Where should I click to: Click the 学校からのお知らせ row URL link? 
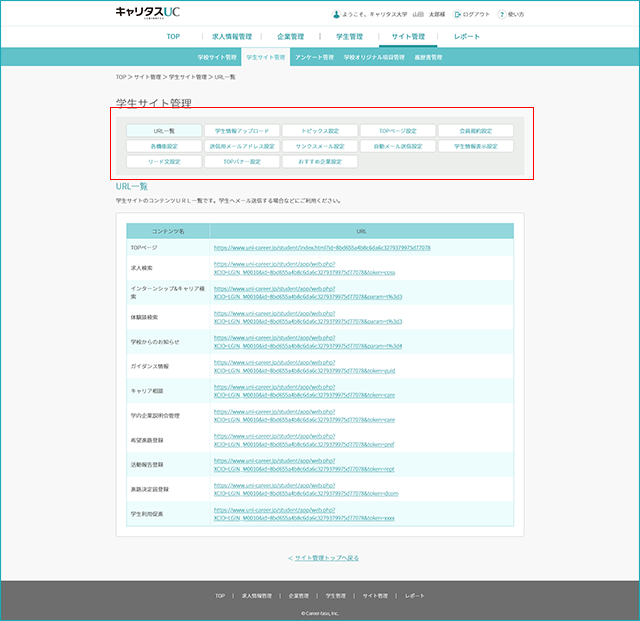[x=308, y=342]
